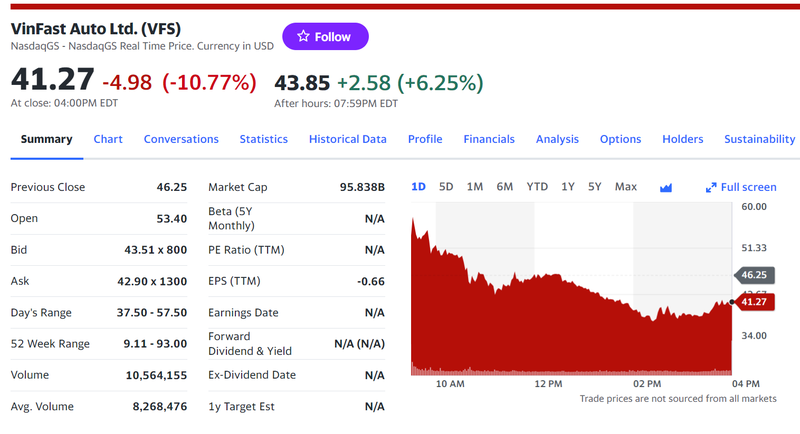Expand chart with Full screen link

point(741,187)
